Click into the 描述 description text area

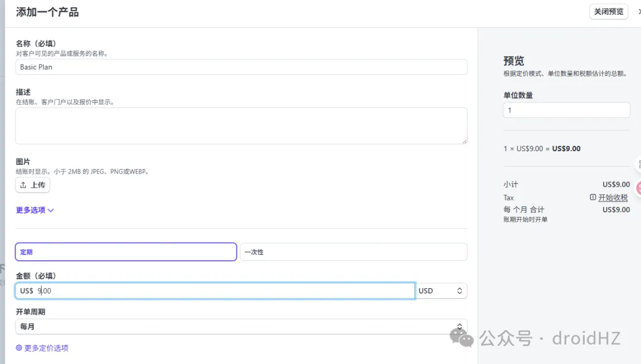[x=241, y=126]
